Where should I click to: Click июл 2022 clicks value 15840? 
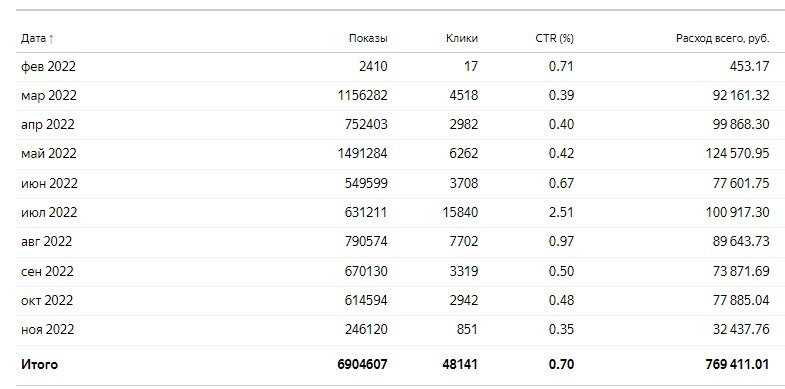click(461, 212)
